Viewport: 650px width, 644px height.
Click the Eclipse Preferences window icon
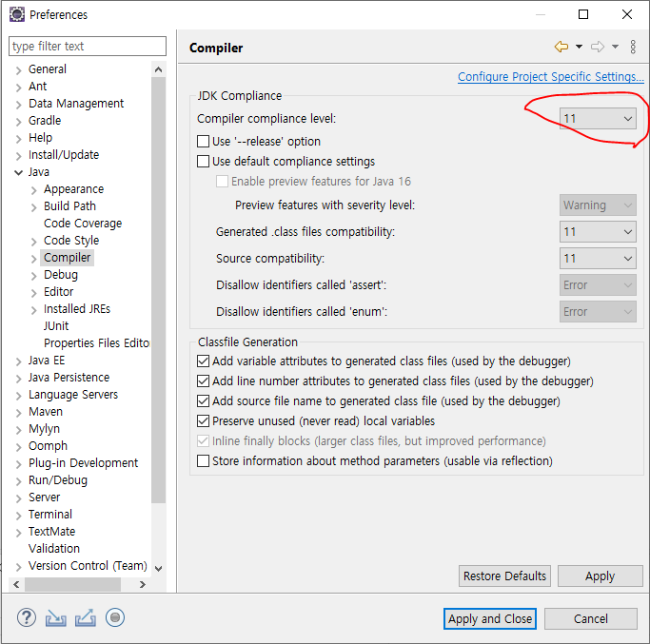[17, 14]
